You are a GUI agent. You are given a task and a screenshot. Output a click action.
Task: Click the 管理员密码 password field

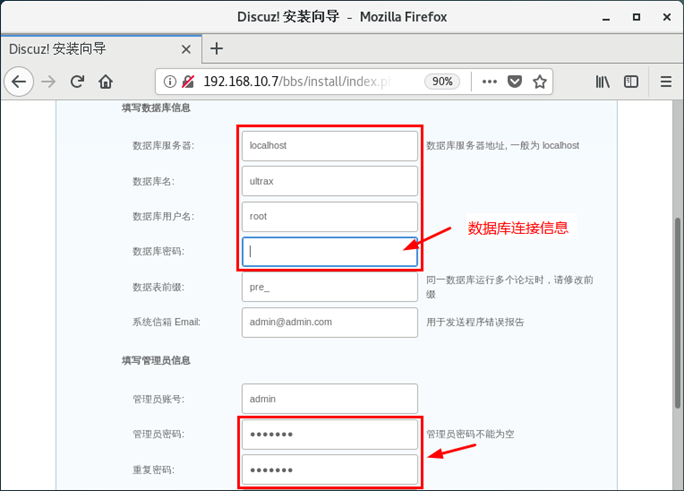[x=330, y=434]
